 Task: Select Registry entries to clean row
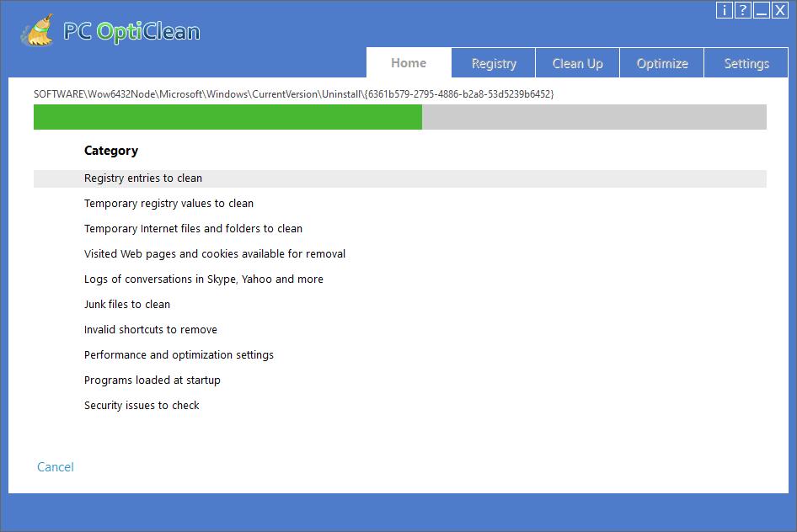(x=143, y=178)
